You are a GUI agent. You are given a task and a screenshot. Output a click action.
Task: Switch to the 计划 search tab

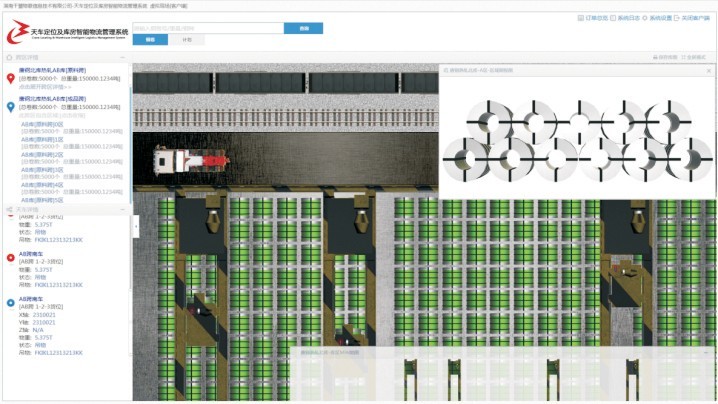tap(187, 40)
